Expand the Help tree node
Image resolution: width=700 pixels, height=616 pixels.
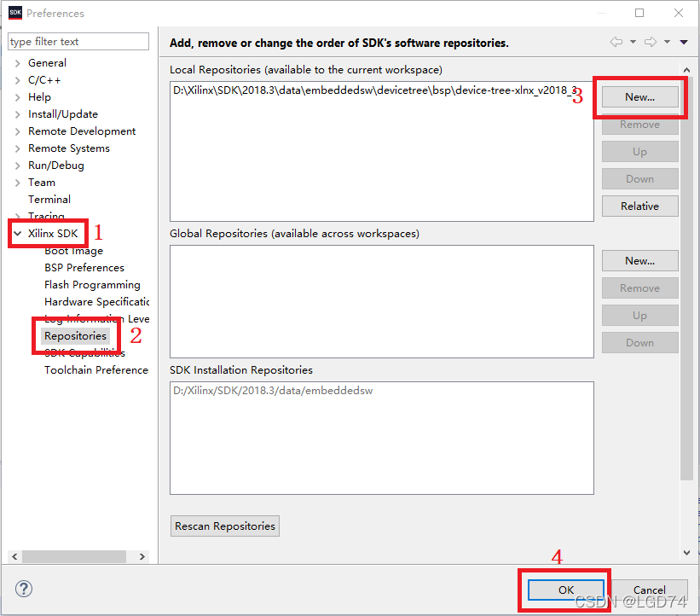click(x=17, y=97)
